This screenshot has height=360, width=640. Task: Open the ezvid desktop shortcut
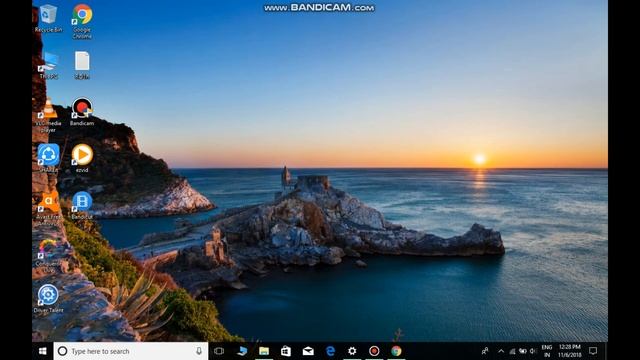82,158
